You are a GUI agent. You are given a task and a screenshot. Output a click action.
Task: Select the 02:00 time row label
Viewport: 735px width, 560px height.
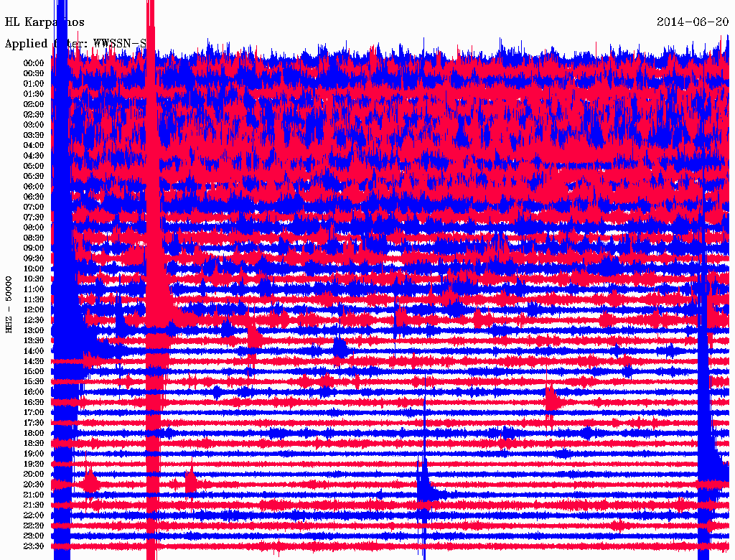coord(34,105)
